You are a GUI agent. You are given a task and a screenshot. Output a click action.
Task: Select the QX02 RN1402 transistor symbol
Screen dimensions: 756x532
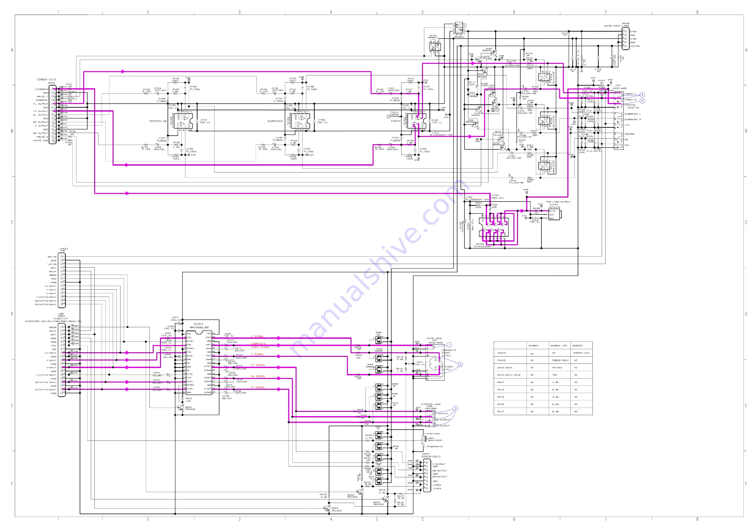(x=361, y=492)
